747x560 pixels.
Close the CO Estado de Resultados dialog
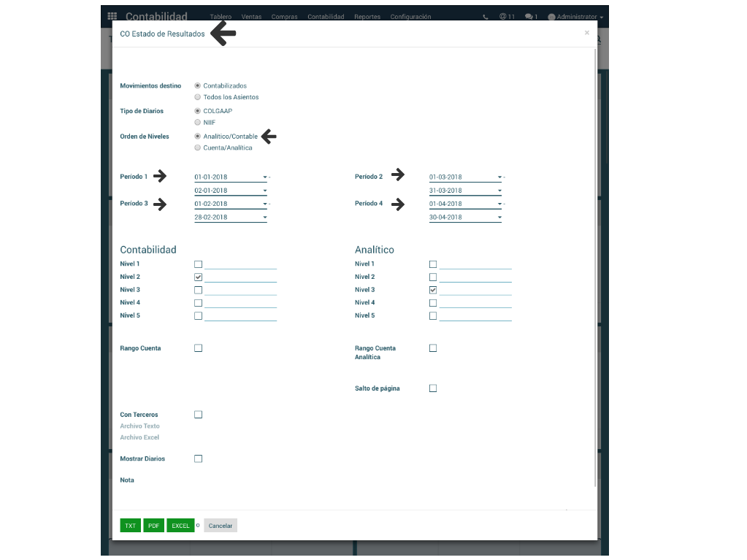tap(586, 33)
